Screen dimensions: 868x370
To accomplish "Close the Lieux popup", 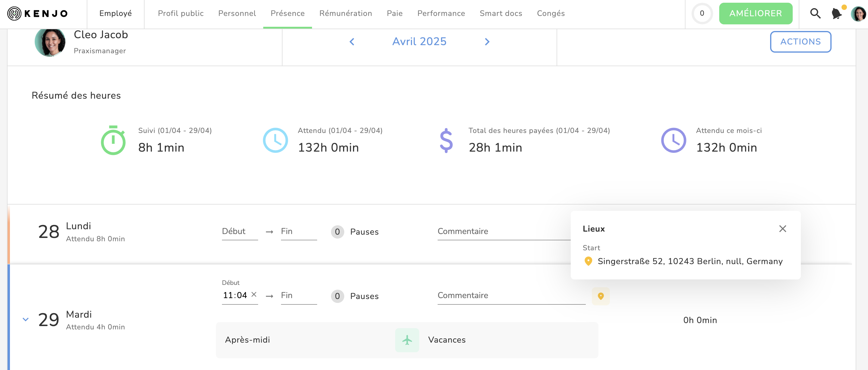I will pos(782,229).
